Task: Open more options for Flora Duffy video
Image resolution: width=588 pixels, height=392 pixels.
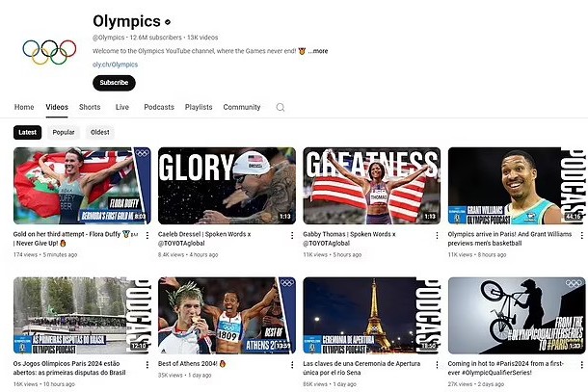Action: coord(147,235)
